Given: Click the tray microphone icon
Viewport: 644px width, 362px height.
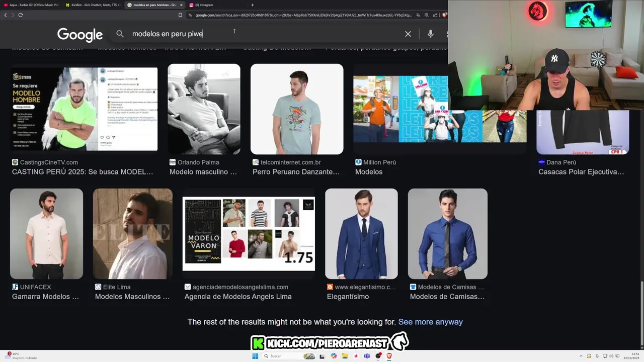Looking at the screenshot, I should [597, 356].
